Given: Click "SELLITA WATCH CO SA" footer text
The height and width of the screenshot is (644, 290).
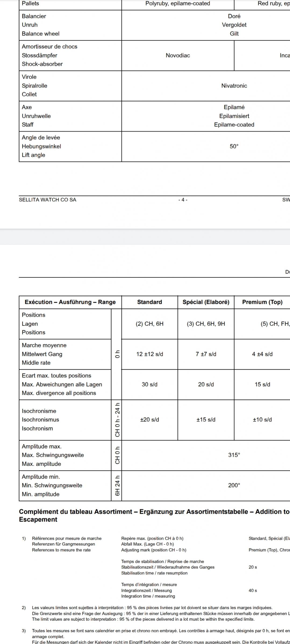Looking at the screenshot, I should tap(48, 200).
